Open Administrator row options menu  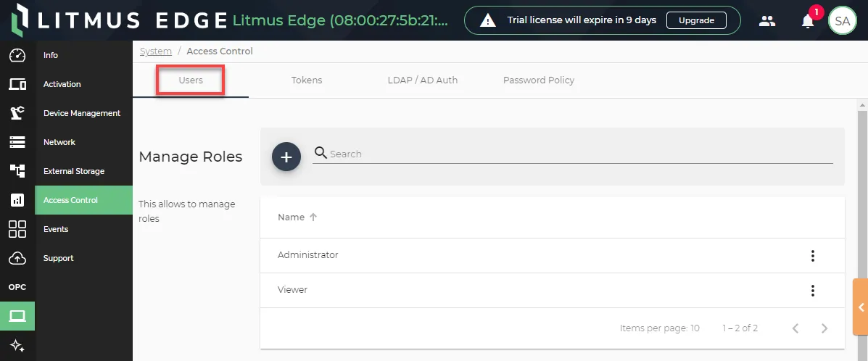(813, 256)
